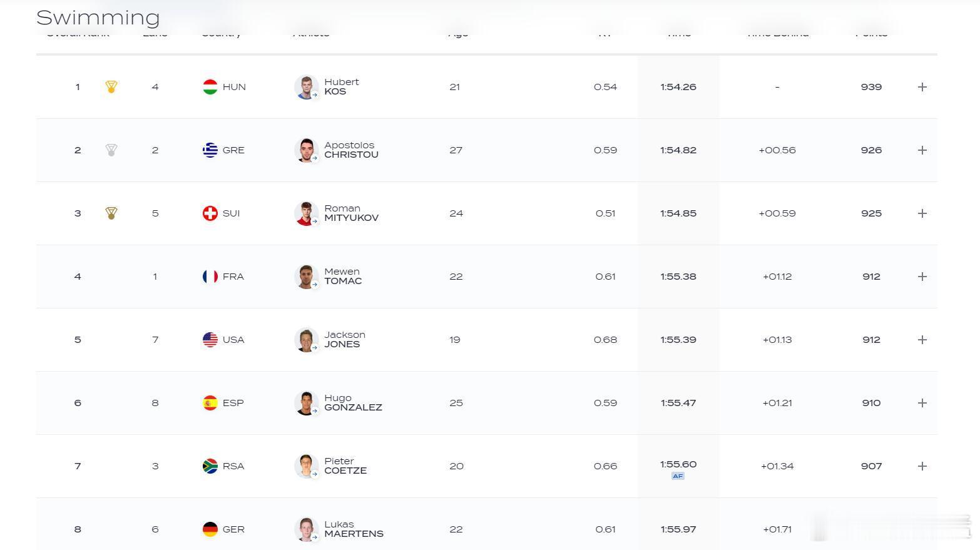Viewport: 980px width, 550px height.
Task: Open Lukas Maertens athlete name link
Action: coord(354,529)
